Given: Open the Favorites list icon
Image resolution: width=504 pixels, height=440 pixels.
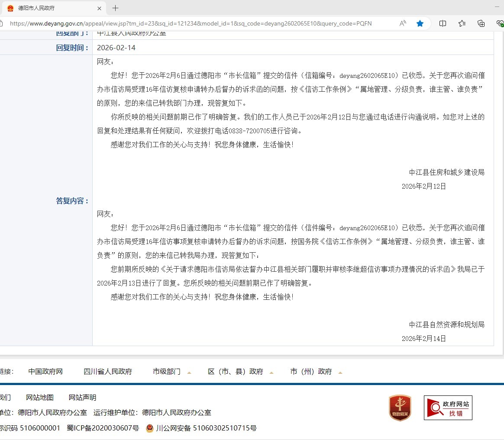Looking at the screenshot, I should [x=462, y=23].
